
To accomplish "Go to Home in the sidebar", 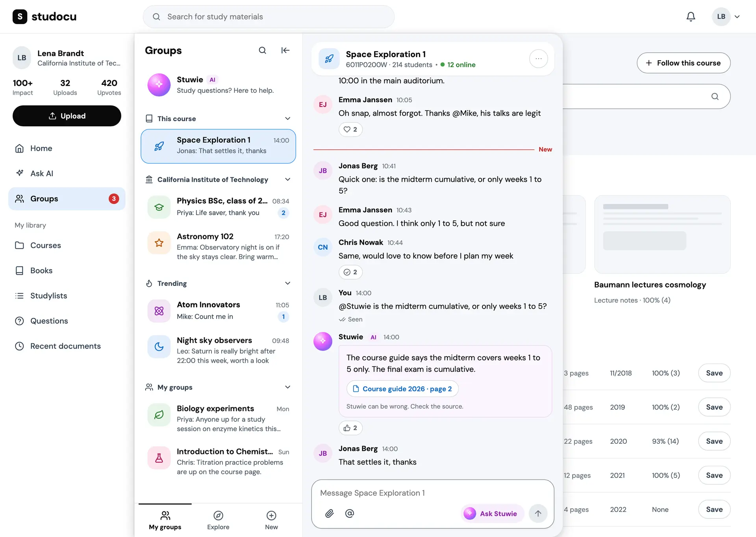I will pos(67,148).
